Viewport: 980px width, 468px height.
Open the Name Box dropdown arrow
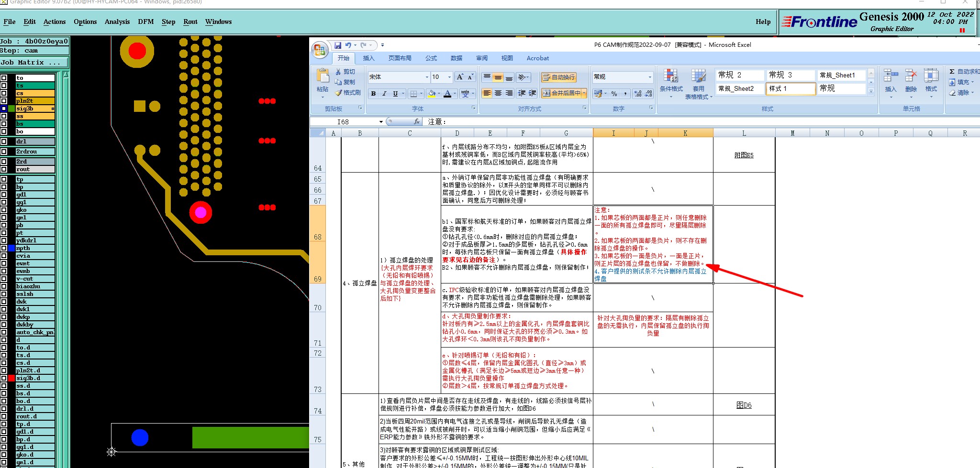click(x=381, y=122)
